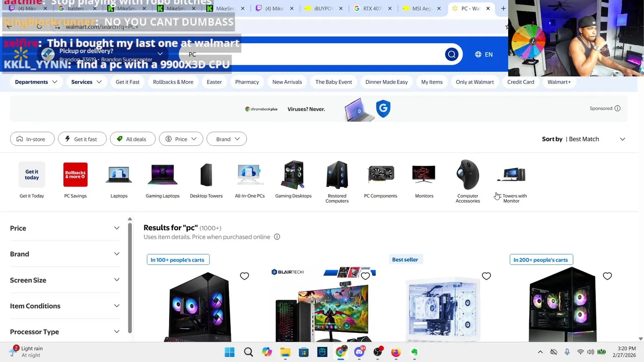The height and width of the screenshot is (362, 644).
Task: Expand the Price section in the sidebar
Action: point(65,228)
